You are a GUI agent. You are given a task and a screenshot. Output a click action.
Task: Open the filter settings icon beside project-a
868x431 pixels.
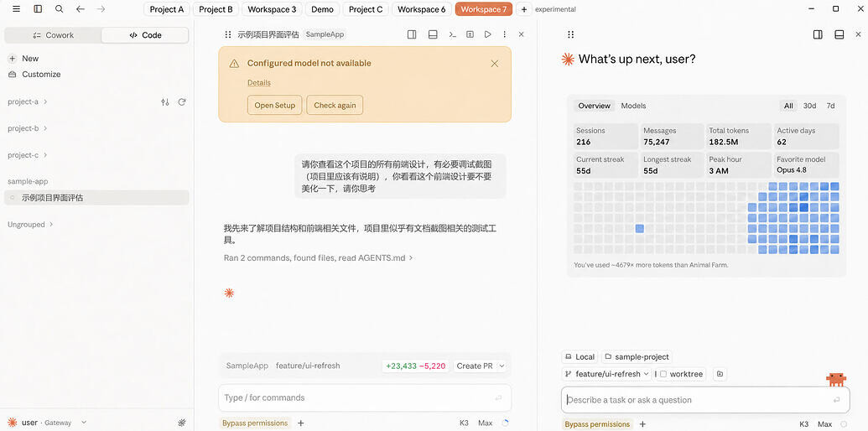pos(165,101)
